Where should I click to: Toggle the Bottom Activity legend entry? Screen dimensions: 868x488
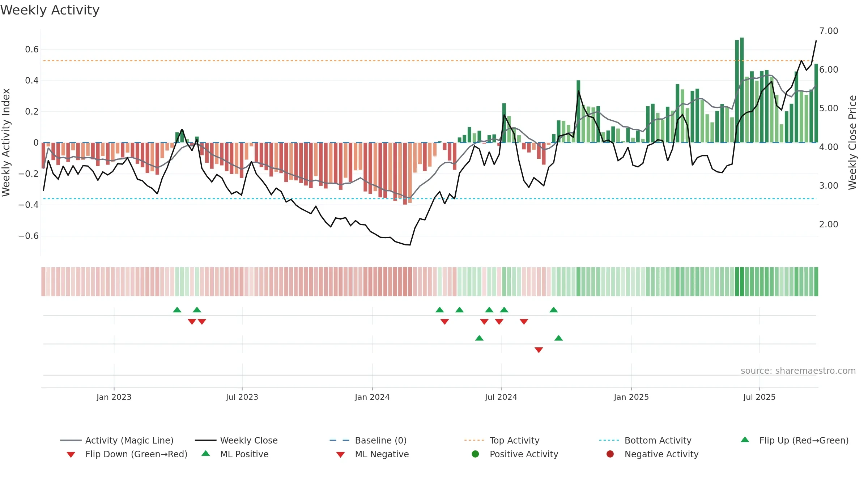pyautogui.click(x=645, y=440)
